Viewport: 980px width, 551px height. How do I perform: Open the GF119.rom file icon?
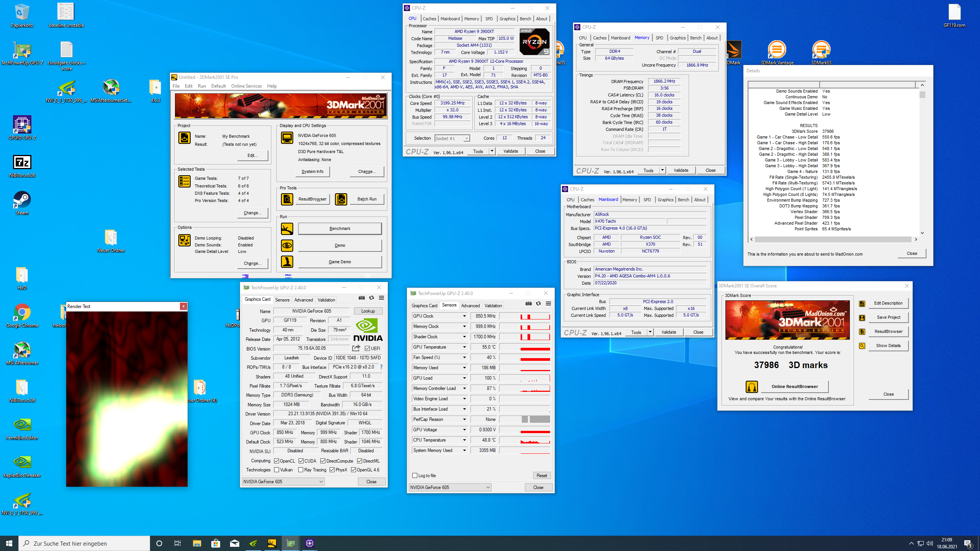coord(954,15)
